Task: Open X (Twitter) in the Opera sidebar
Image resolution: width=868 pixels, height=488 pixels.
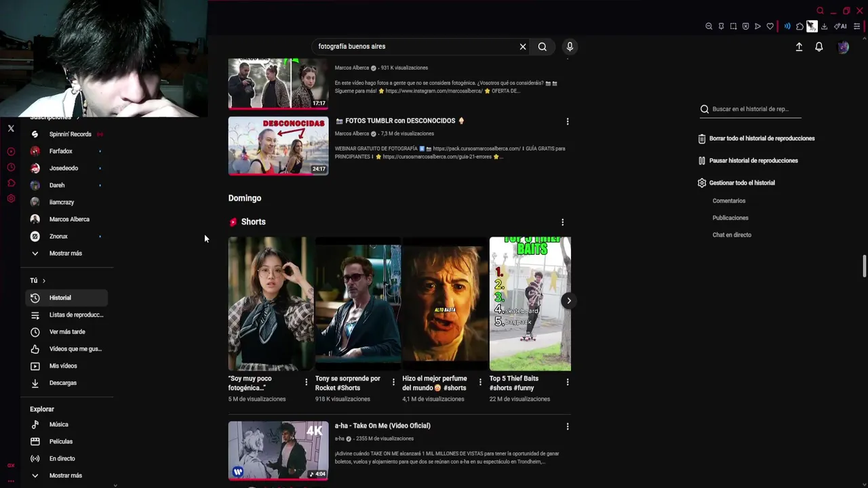Action: [x=11, y=128]
